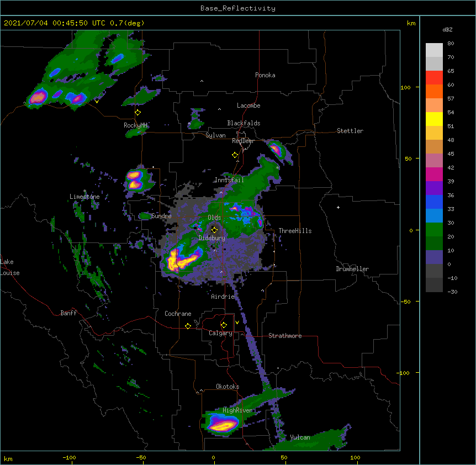
Task: Click the white plus marker west of Drumheller
Action: tap(338, 207)
